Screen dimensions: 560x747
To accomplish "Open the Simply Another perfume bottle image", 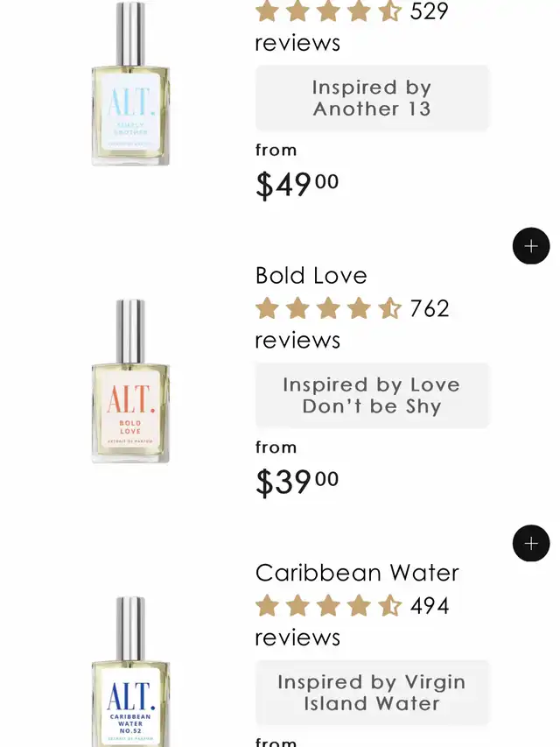I will (x=130, y=85).
